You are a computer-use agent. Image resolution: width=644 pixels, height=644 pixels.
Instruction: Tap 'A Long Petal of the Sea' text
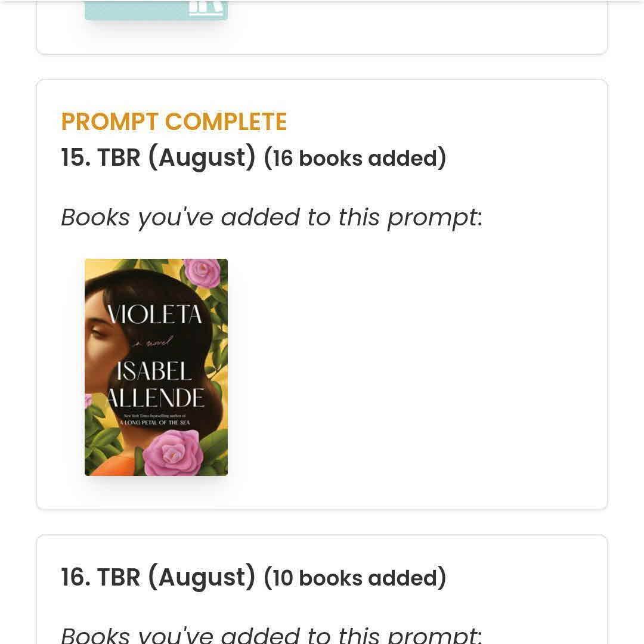[x=155, y=422]
